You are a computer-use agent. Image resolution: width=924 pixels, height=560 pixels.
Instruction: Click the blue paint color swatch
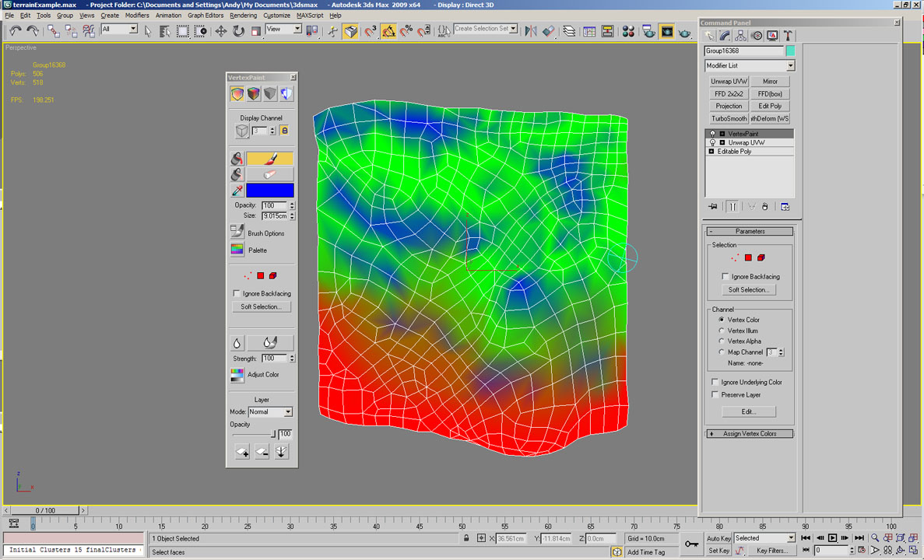pyautogui.click(x=270, y=191)
